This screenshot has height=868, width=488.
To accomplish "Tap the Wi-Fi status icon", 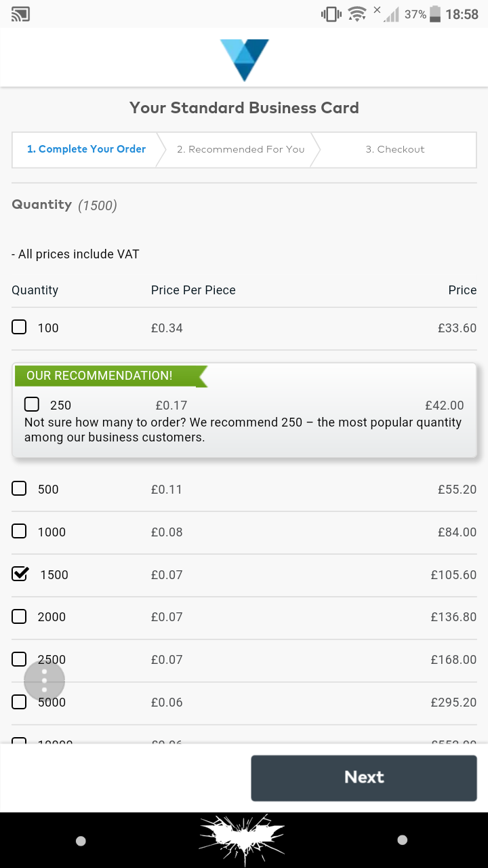I will point(357,14).
